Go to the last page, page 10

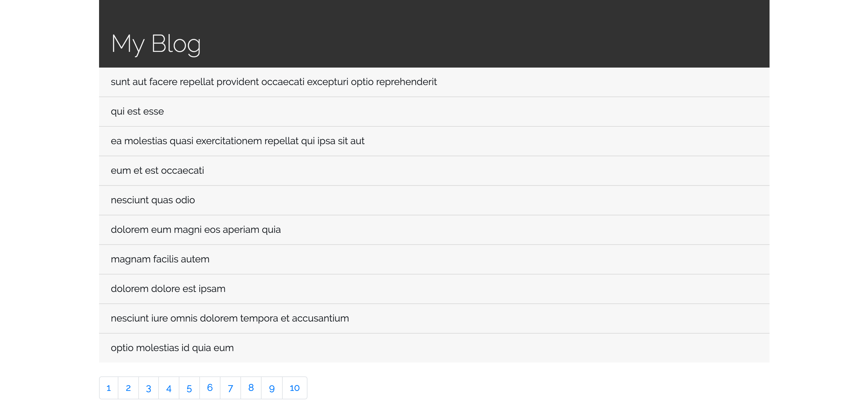(294, 388)
